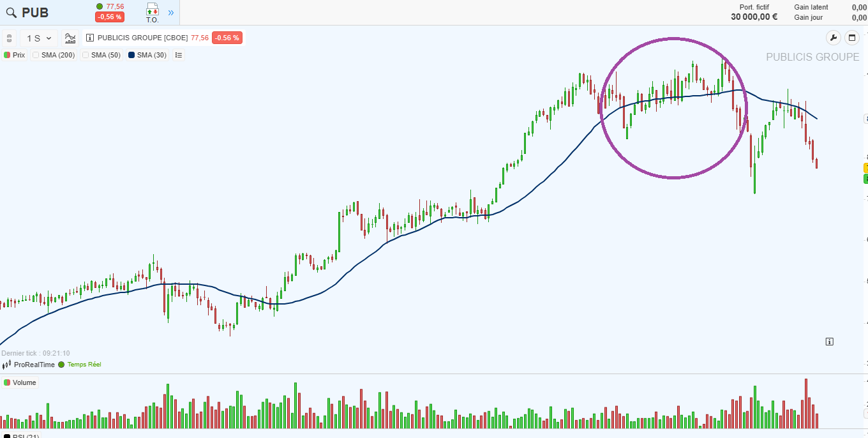Click the ProRealTime candlestick logo
This screenshot has width=868, height=438.
6,365
